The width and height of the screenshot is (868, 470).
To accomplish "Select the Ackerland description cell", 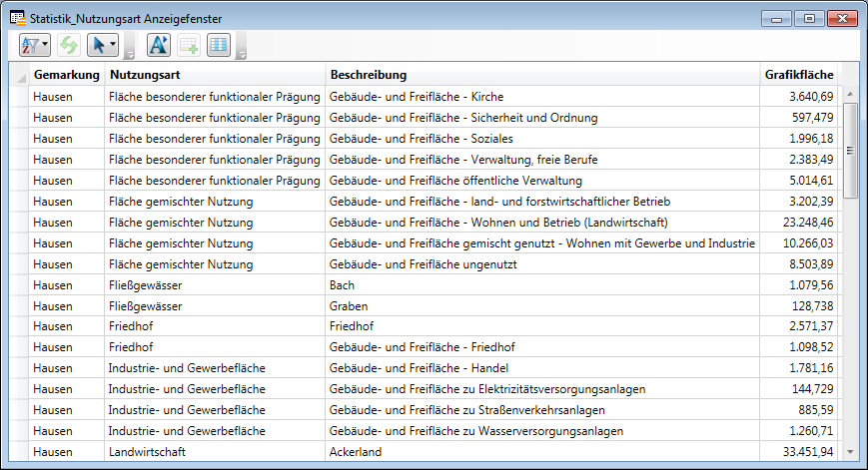I will [542, 452].
